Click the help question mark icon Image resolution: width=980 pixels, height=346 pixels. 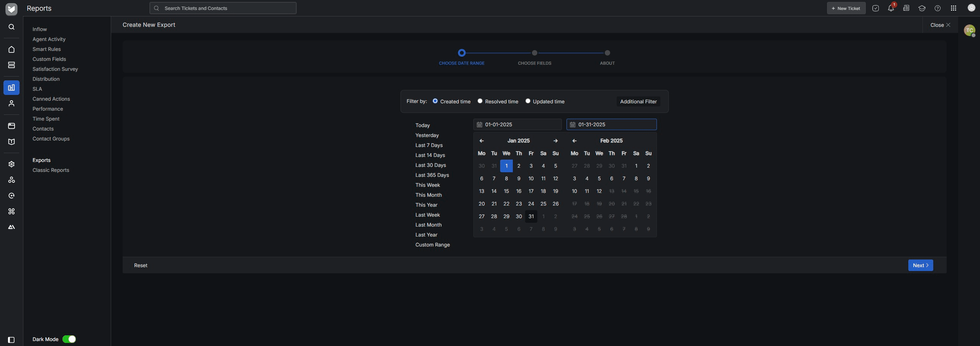[x=937, y=8]
